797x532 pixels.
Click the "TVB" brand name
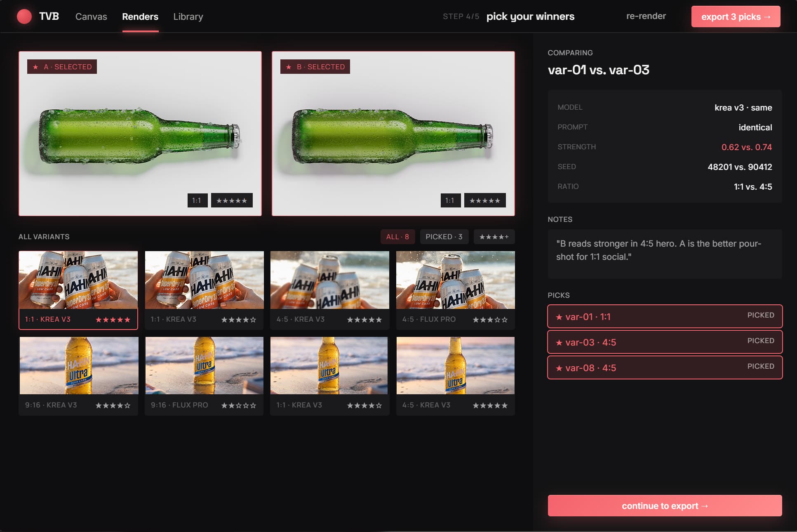pos(49,16)
